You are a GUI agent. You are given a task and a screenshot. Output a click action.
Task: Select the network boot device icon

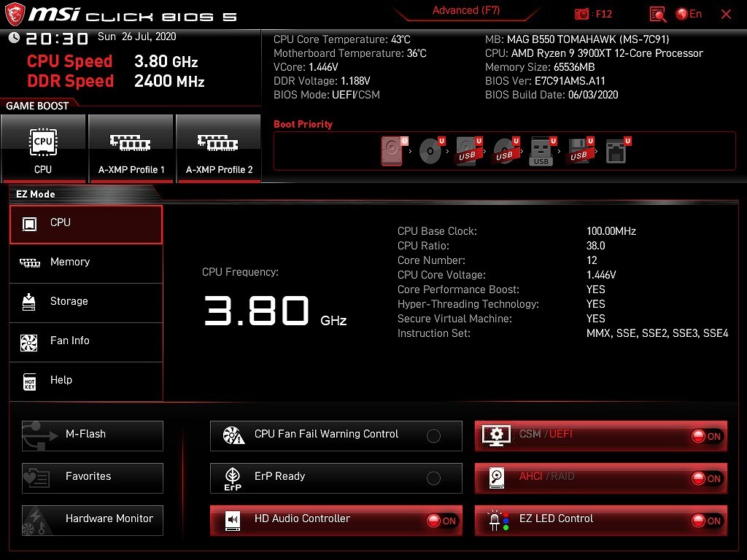(x=618, y=151)
